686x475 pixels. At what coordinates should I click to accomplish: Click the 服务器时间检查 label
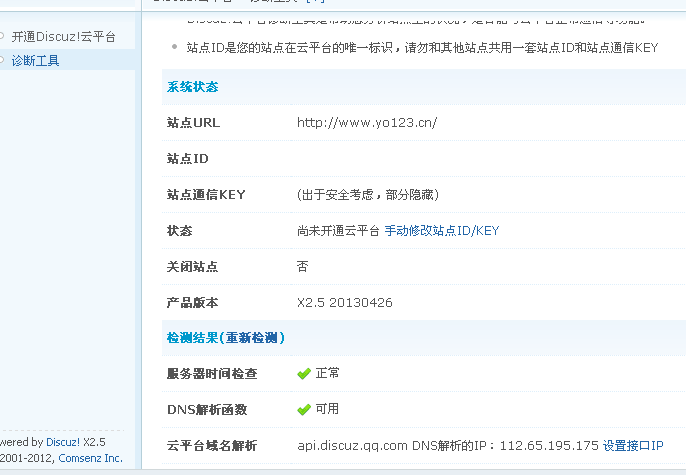coord(212,374)
